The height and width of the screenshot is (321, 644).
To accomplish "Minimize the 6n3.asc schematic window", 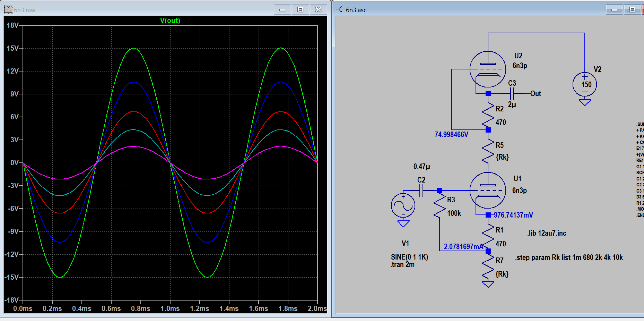I will pyautogui.click(x=615, y=10).
